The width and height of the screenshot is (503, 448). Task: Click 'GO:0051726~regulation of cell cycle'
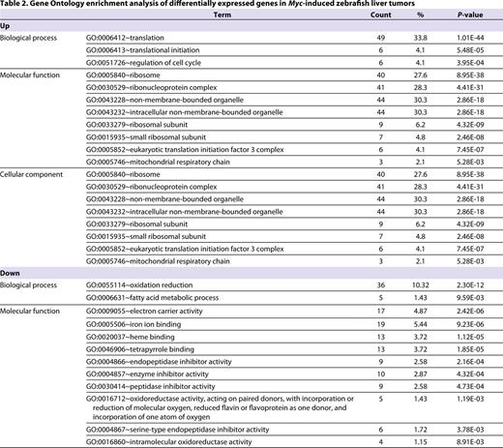coord(143,63)
